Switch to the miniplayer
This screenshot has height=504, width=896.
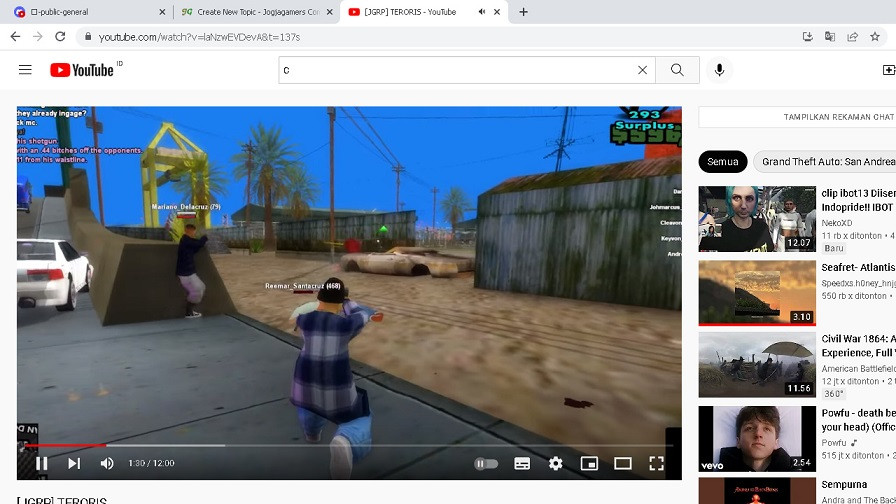pyautogui.click(x=589, y=463)
